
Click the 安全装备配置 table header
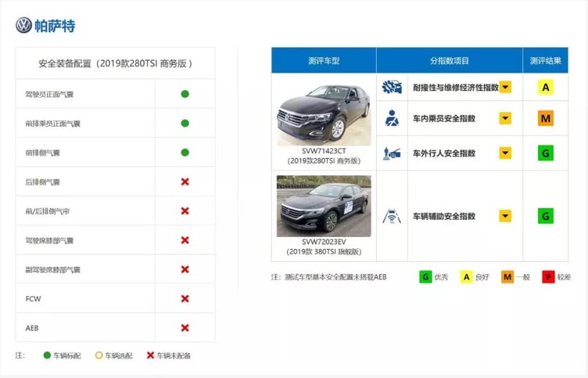pyautogui.click(x=116, y=63)
